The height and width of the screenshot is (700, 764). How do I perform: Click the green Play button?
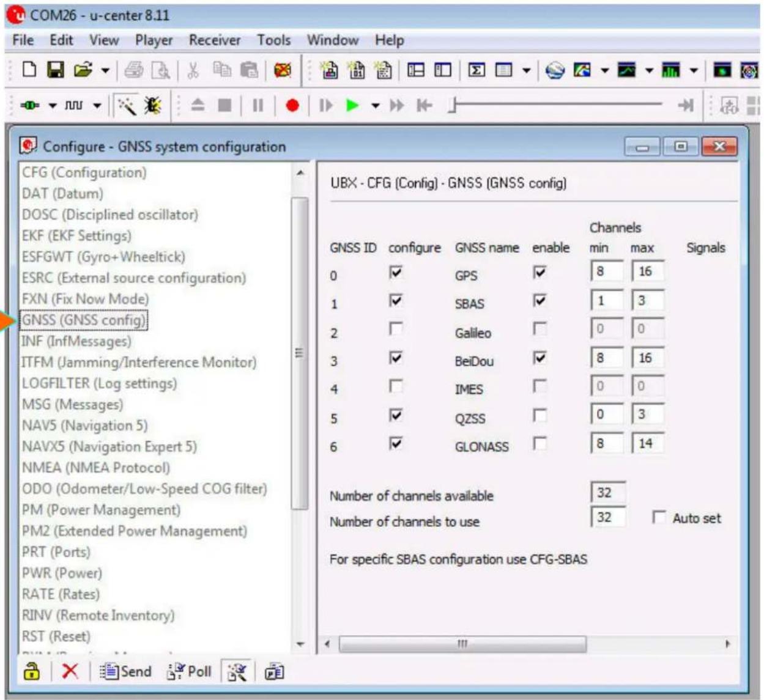pos(352,105)
